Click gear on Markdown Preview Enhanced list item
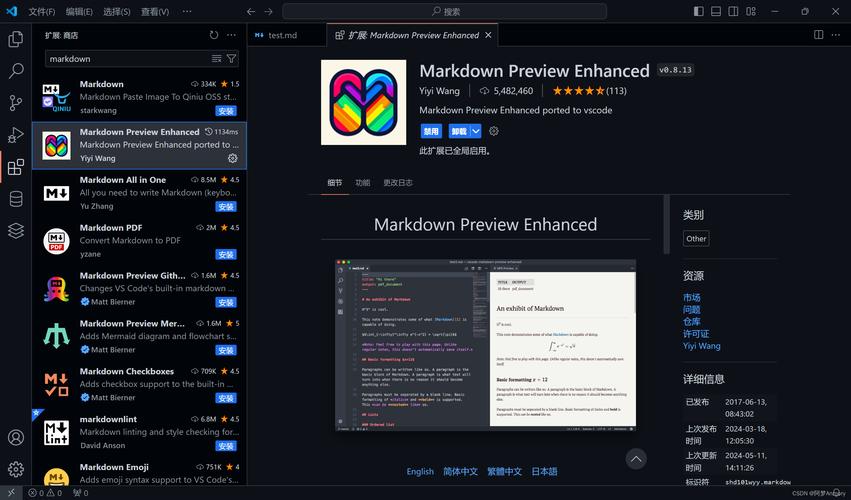 point(232,158)
